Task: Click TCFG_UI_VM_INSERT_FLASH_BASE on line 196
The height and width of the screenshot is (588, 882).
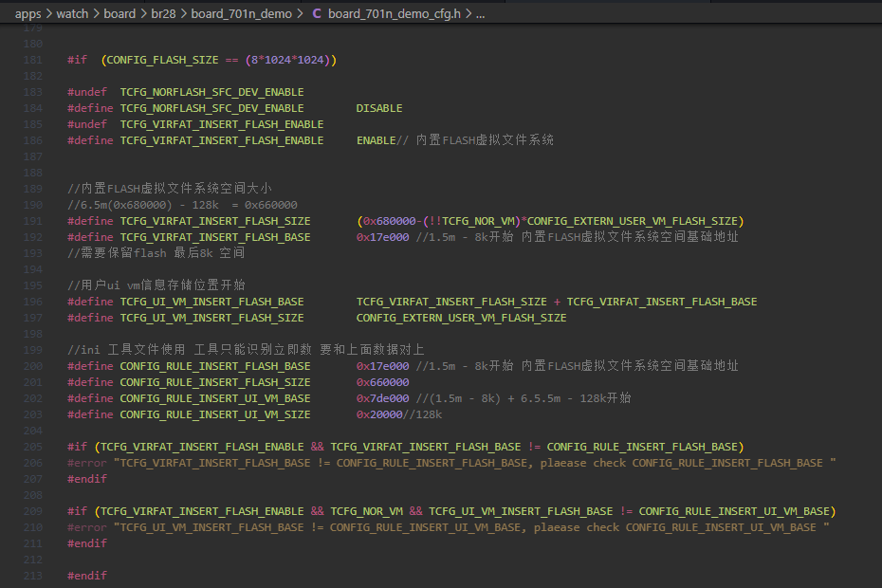Action: pyautogui.click(x=212, y=302)
